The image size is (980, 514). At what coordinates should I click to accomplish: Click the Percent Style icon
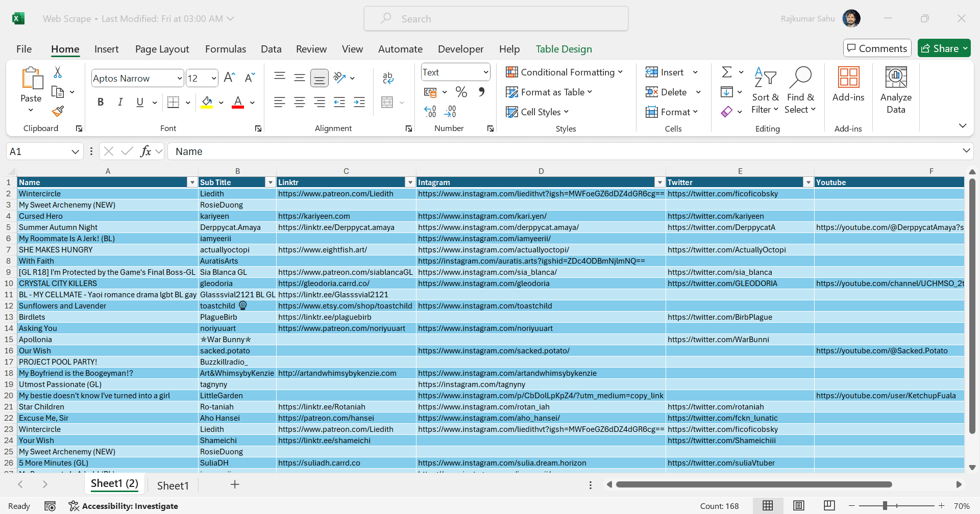pyautogui.click(x=461, y=92)
